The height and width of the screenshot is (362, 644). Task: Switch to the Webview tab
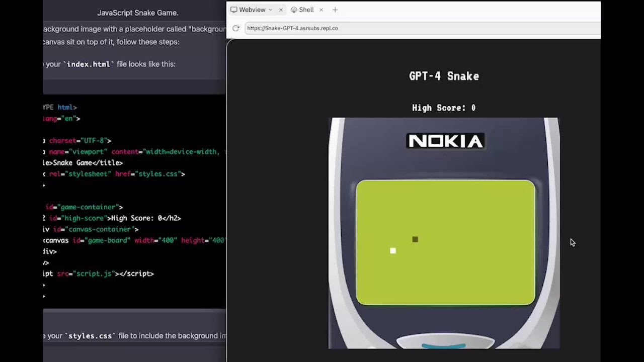pyautogui.click(x=251, y=10)
